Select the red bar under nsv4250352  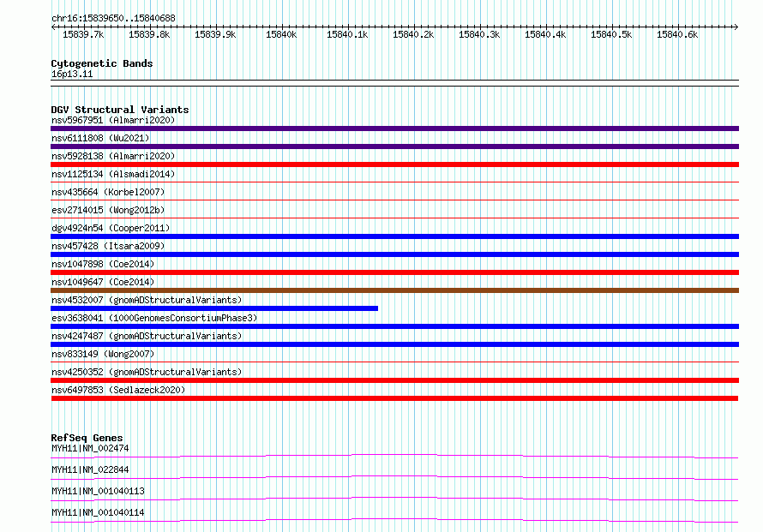pos(394,380)
